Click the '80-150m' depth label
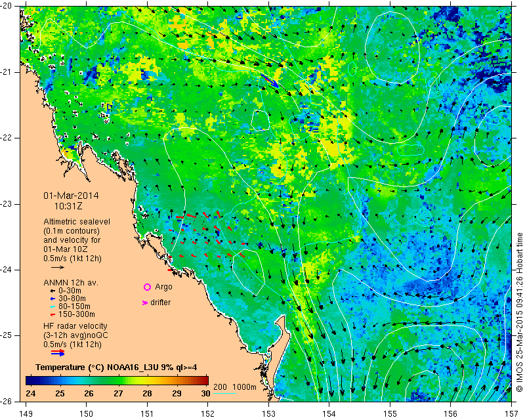 (74, 306)
